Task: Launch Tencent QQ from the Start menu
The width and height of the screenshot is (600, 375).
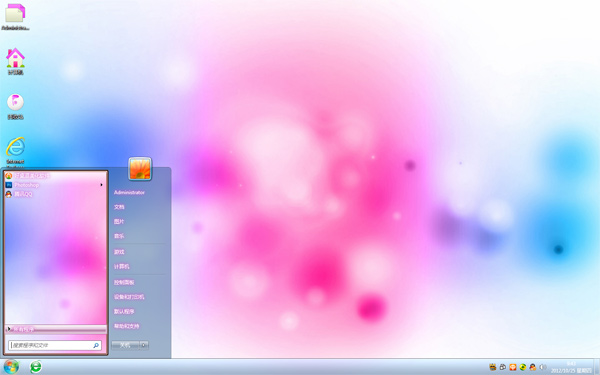Action: [x=55, y=194]
